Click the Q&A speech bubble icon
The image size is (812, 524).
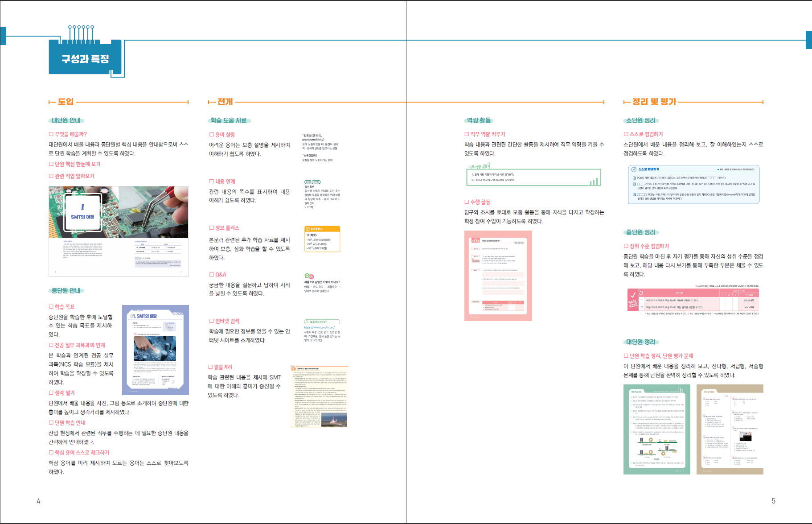[309, 276]
